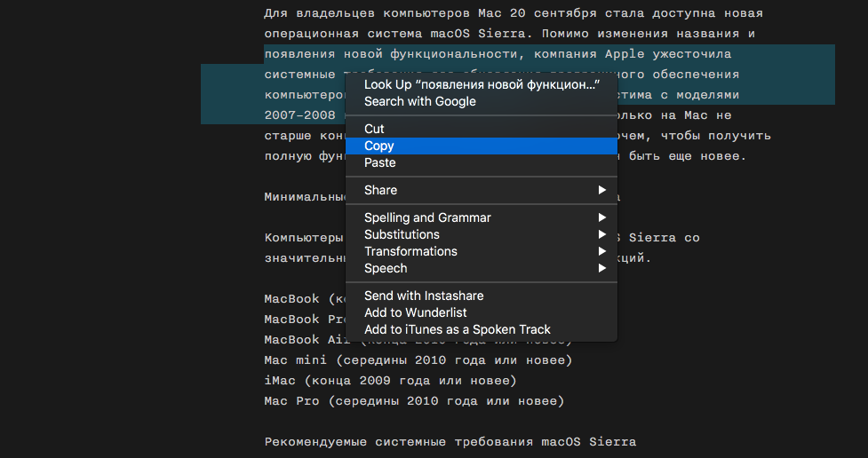Choose Search with Google
Screen dimensions: 868x458
(x=419, y=101)
